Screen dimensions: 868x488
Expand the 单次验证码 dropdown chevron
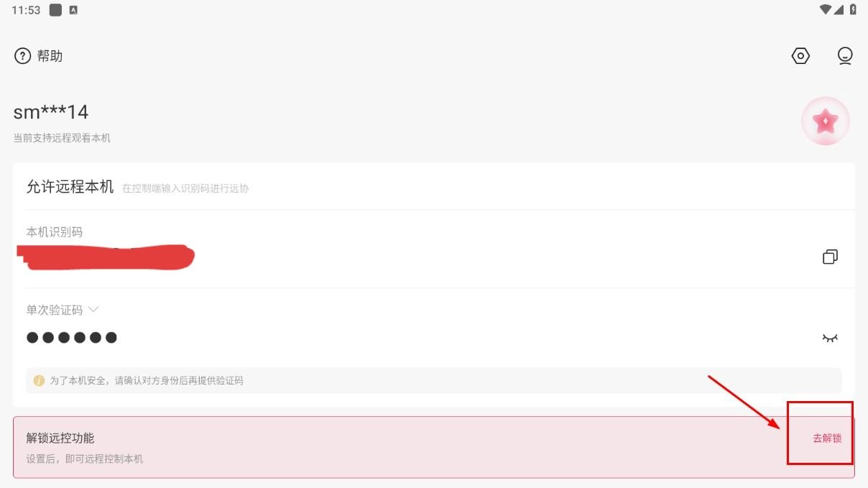[x=93, y=310]
